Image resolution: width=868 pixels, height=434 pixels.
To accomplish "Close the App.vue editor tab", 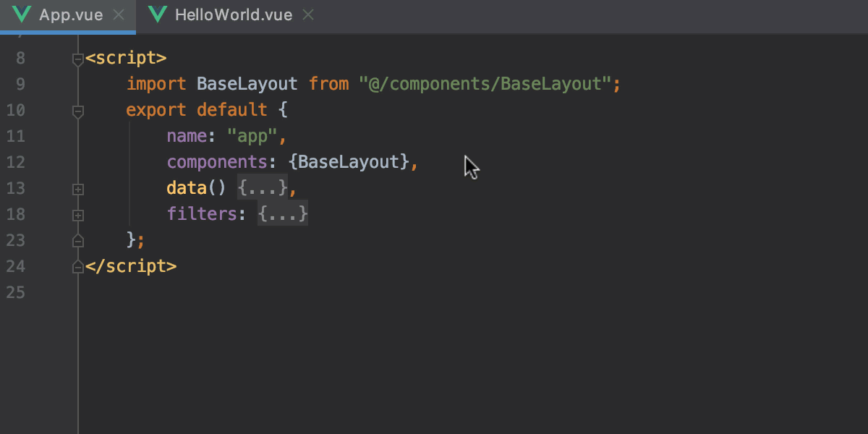I will (x=119, y=15).
